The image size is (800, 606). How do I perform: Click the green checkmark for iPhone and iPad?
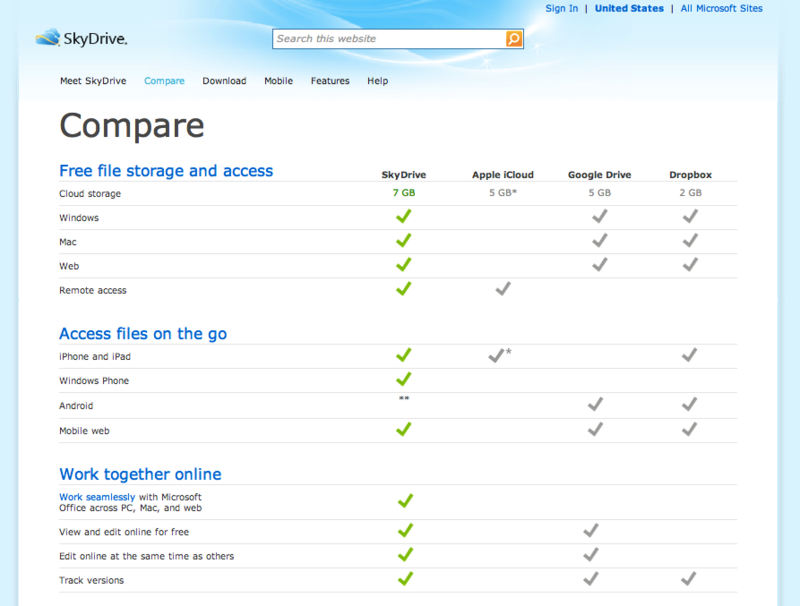point(404,355)
